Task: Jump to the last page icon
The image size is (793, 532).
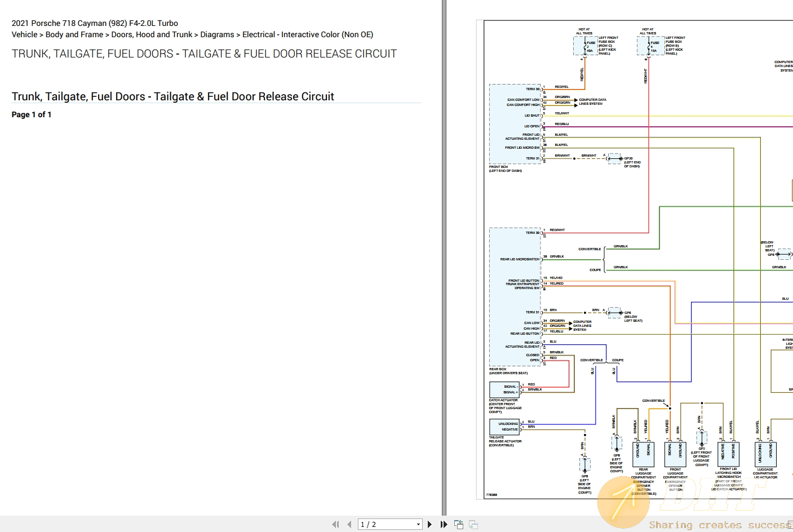Action: (x=444, y=524)
